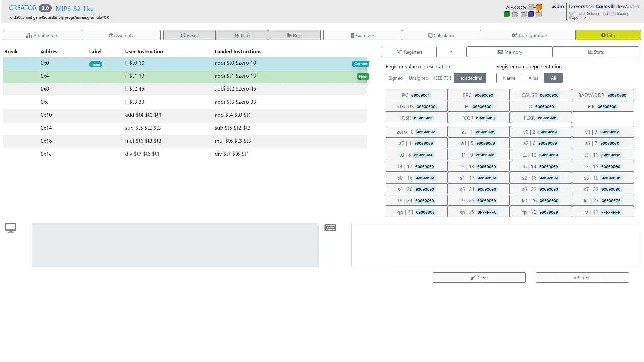
Task: Reset the program execution
Action: (189, 35)
